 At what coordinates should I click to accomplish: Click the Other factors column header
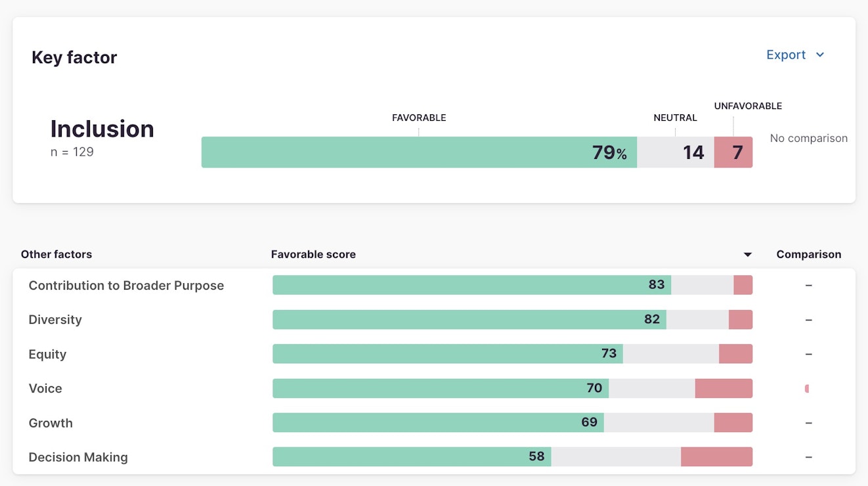56,255
